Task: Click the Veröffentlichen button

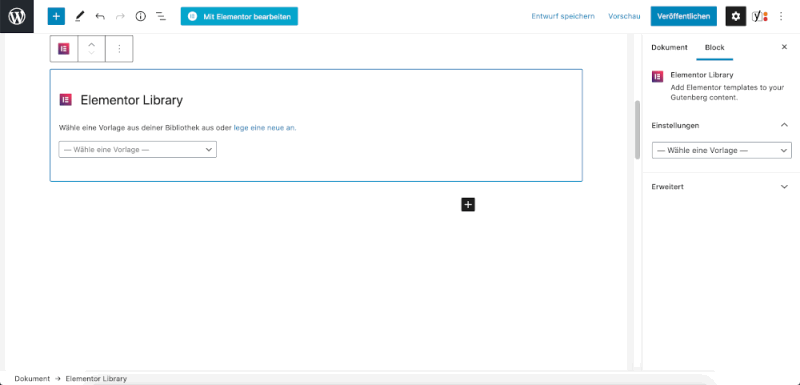Action: click(x=684, y=16)
